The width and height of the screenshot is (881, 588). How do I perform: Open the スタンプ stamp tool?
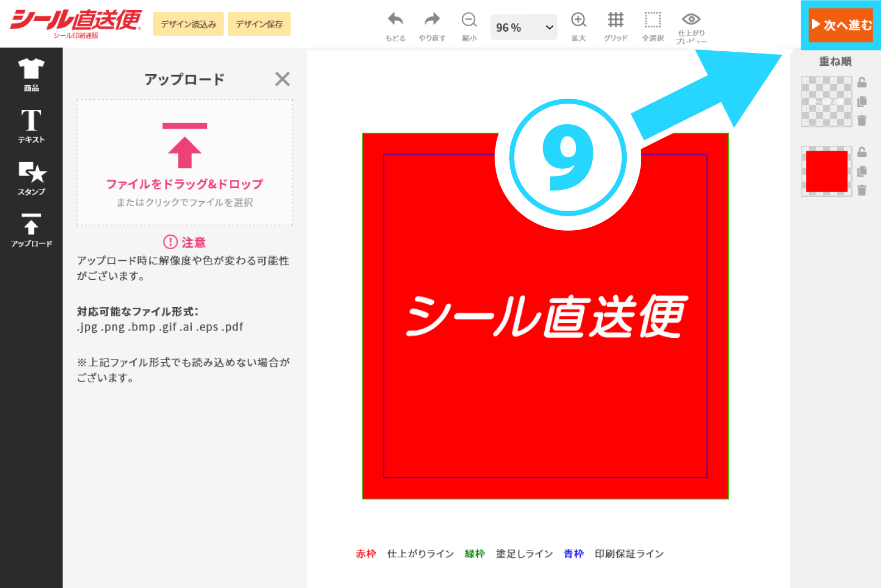click(x=31, y=178)
